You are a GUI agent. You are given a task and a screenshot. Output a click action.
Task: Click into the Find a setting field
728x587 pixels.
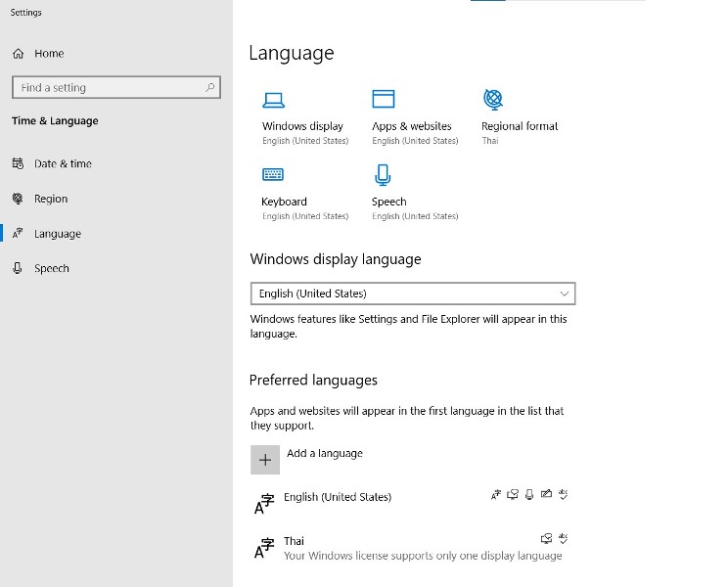(108, 88)
